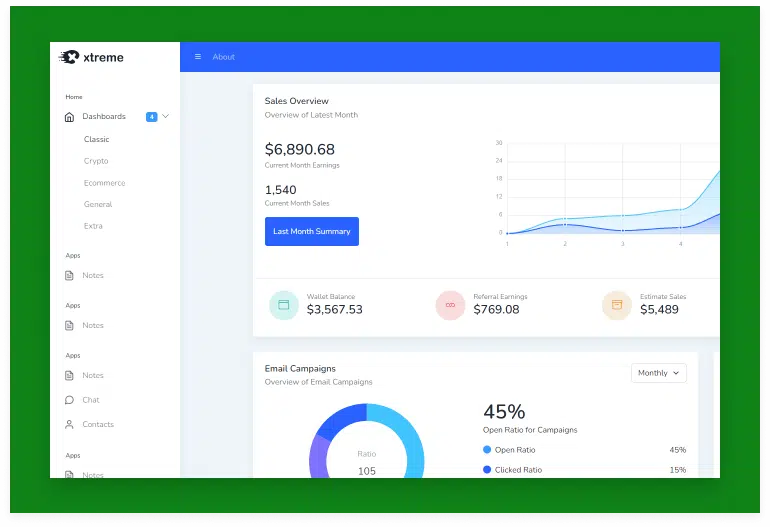This screenshot has width=770, height=527.
Task: Click the 15% clicked ratio value
Action: click(x=678, y=470)
